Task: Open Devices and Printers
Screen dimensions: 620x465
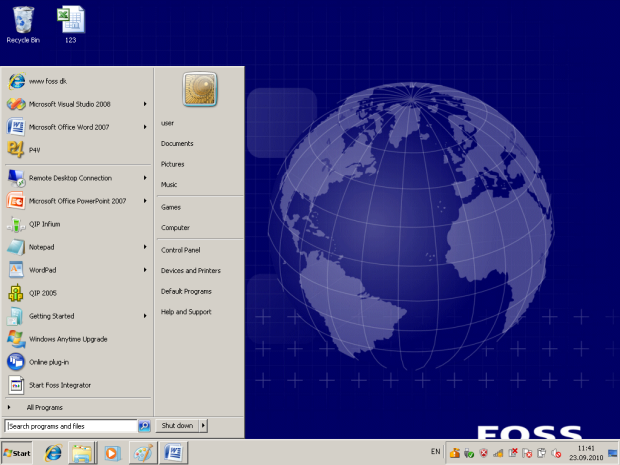Action: (x=191, y=271)
